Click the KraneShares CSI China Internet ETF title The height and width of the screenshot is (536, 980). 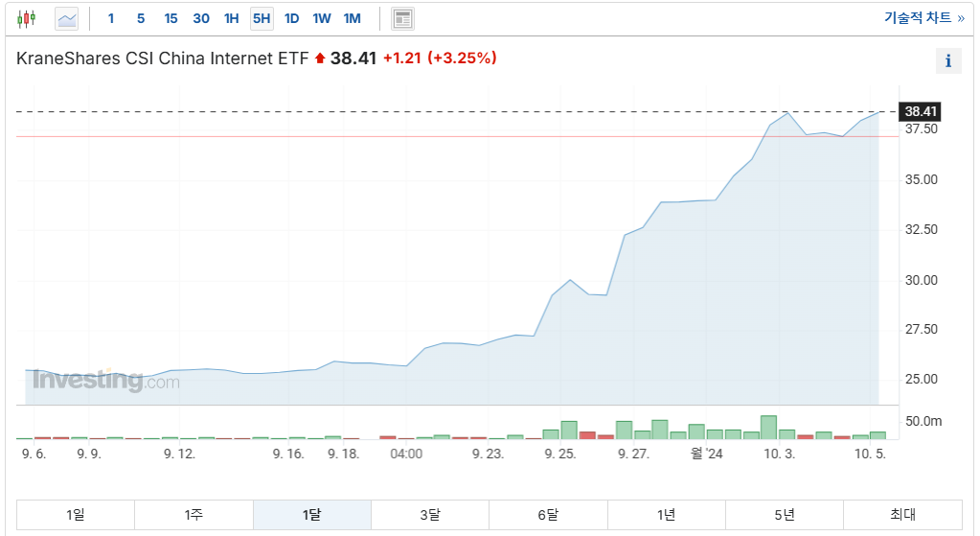163,58
